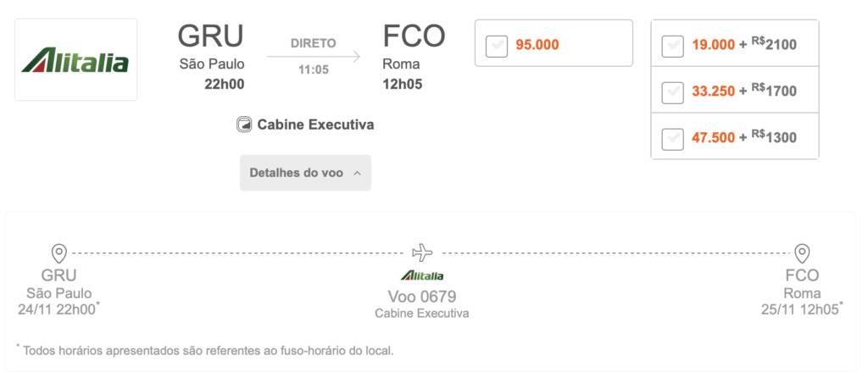Check the 33.250 + R$1700 option
This screenshot has width=868, height=377.
click(x=672, y=92)
